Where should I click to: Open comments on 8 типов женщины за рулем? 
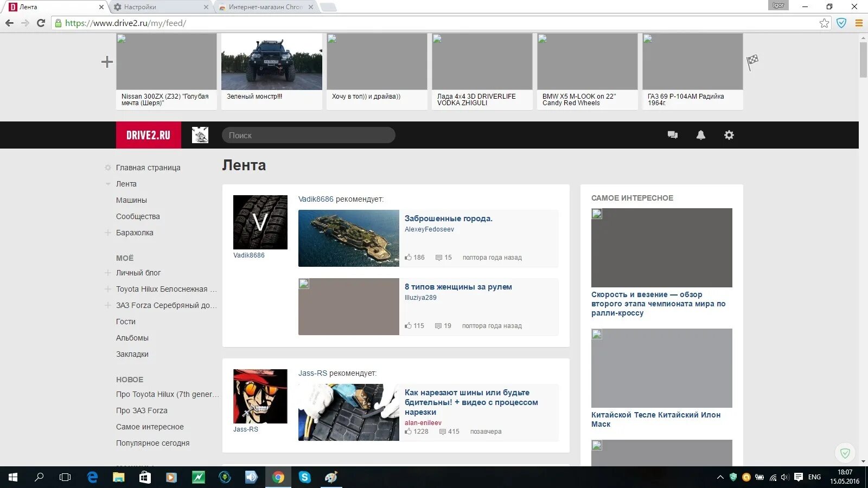click(x=438, y=326)
